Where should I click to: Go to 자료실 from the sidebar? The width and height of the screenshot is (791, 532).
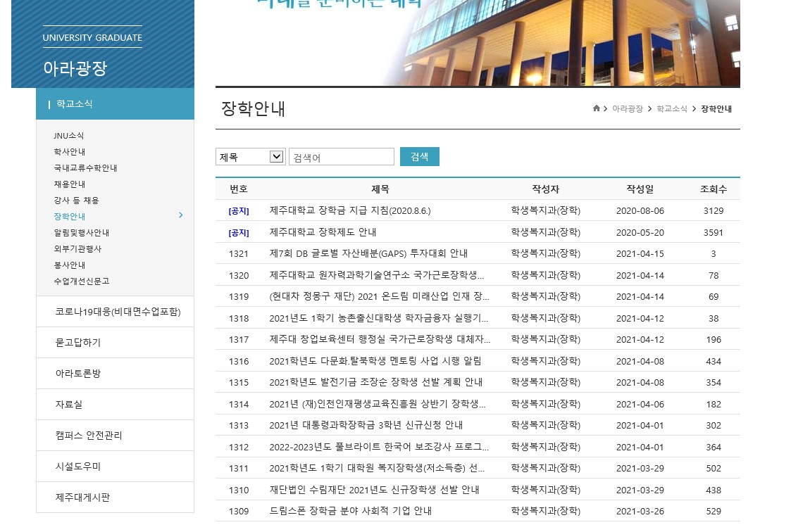pyautogui.click(x=68, y=404)
